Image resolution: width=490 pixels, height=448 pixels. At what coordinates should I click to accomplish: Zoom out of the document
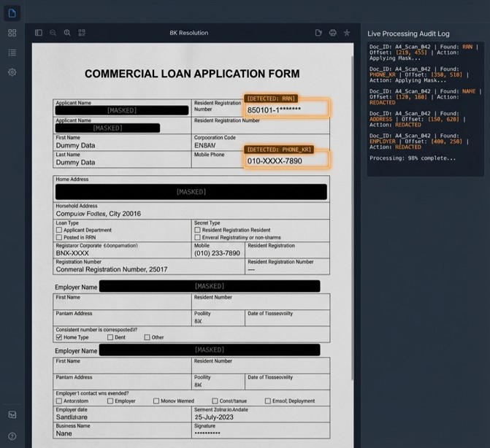coord(53,33)
